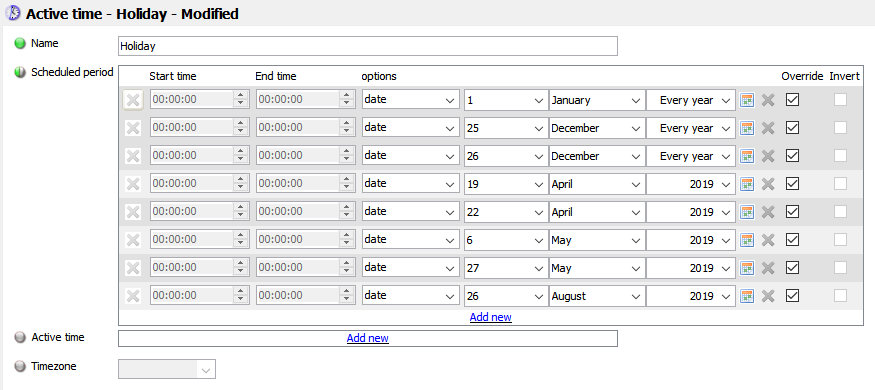The height and width of the screenshot is (390, 875).
Task: Open day dropdown showing 6
Action: (506, 240)
